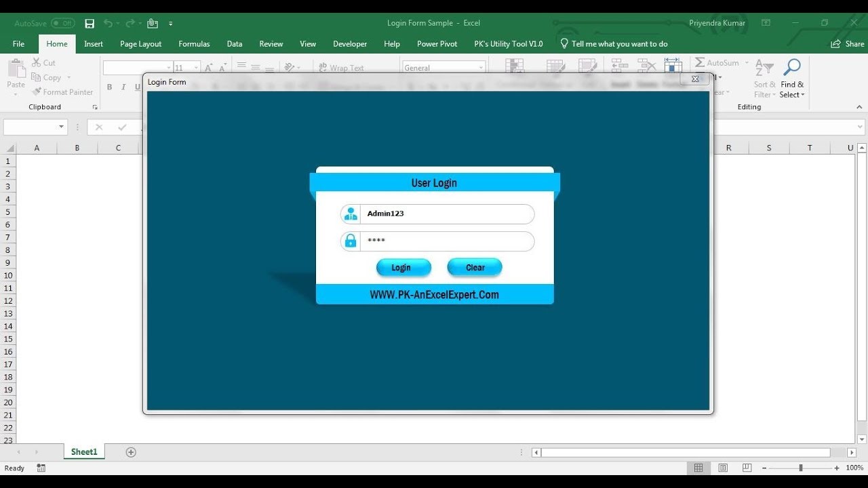Click the Wrap Text button
The height and width of the screenshot is (488, 868).
point(341,68)
